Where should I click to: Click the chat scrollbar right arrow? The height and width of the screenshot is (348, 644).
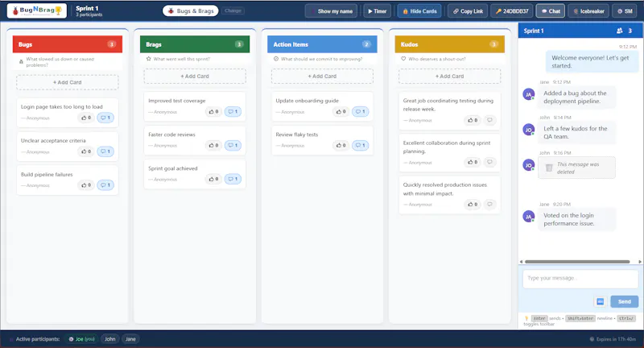(x=640, y=262)
